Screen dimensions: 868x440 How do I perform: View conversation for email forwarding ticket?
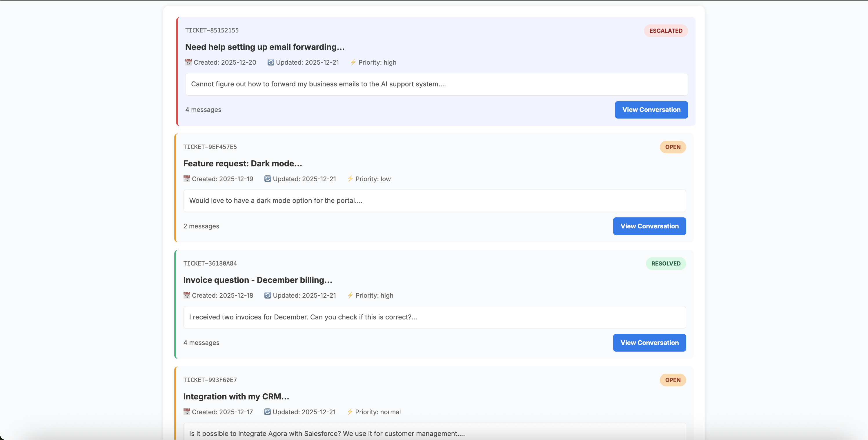coord(651,110)
